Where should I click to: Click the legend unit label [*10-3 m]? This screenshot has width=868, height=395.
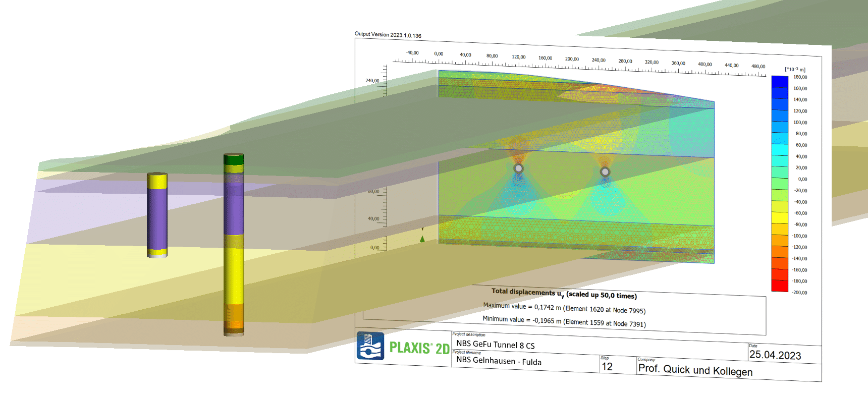pyautogui.click(x=795, y=70)
